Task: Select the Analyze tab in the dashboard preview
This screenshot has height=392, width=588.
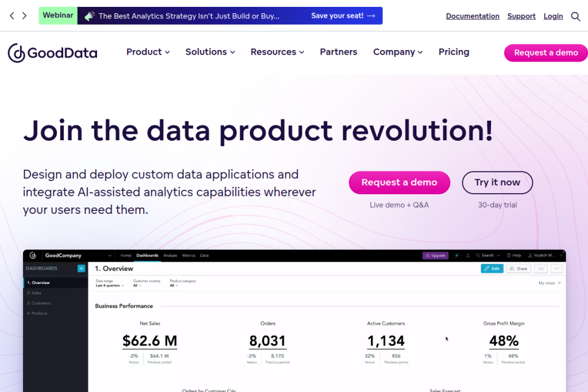Action: click(x=170, y=255)
